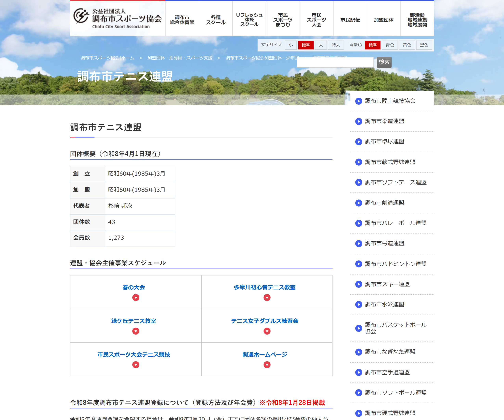The image size is (504, 420).
Task: Open the 市民スポーツ大会 menu
Action: pos(317,19)
